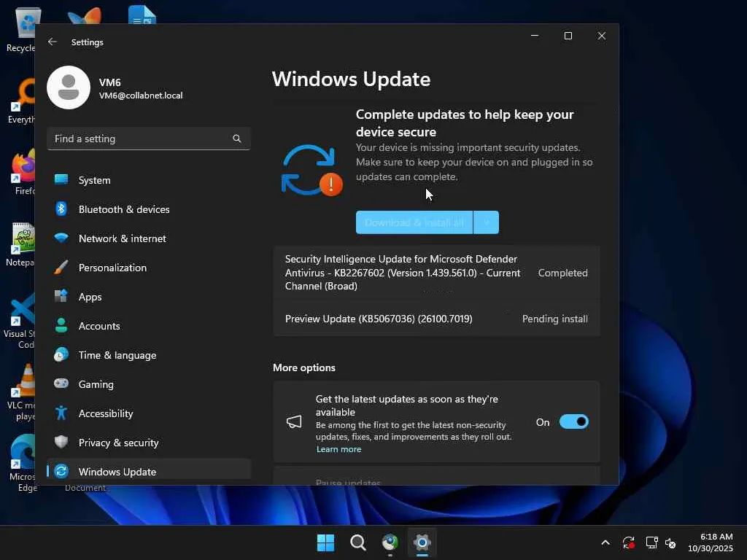Open Visual Studio Code desktop shortcut
This screenshot has width=747, height=560.
[x=20, y=321]
